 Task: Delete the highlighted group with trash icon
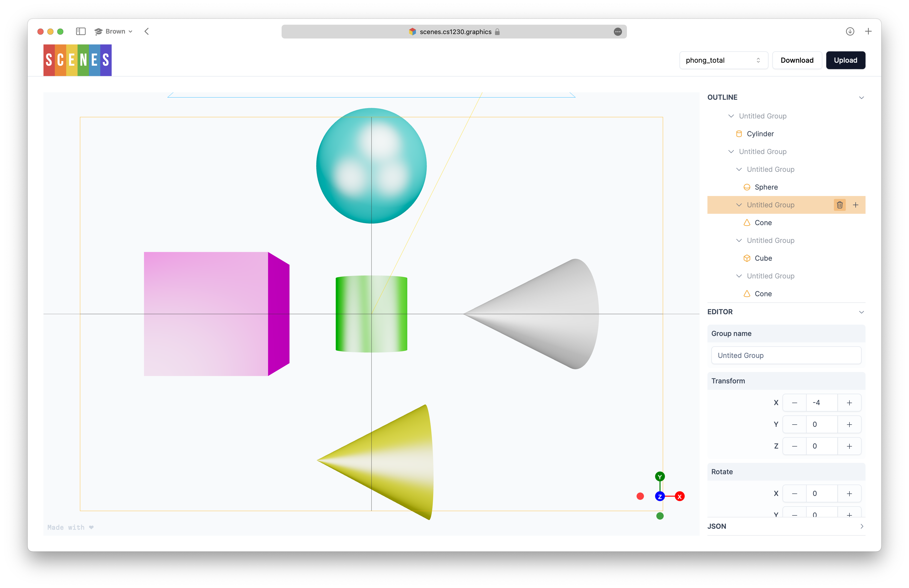point(840,205)
